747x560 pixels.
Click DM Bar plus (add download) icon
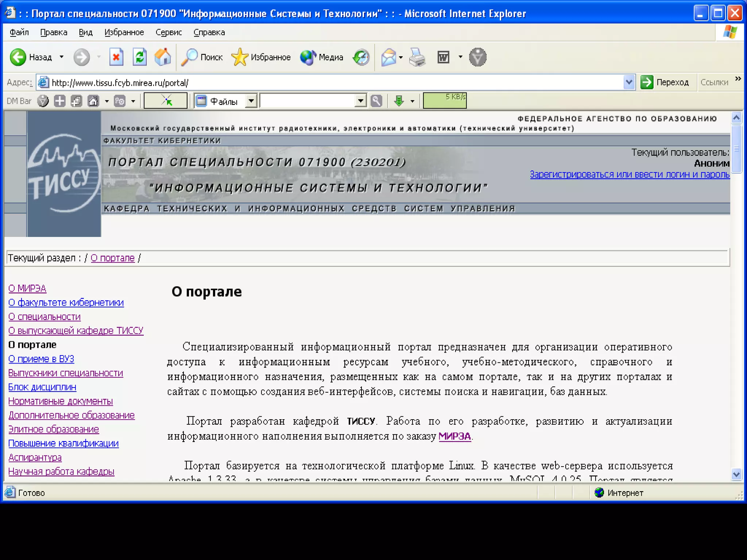coord(59,101)
